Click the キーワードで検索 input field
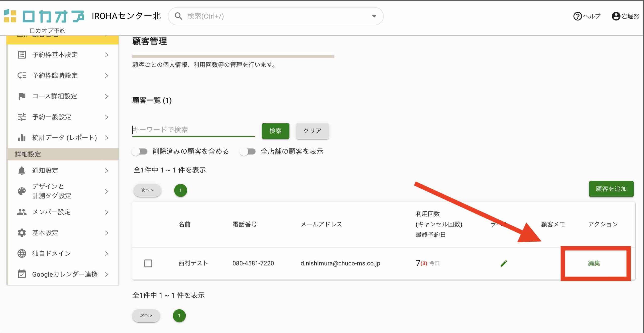The height and width of the screenshot is (333, 644). click(x=193, y=130)
